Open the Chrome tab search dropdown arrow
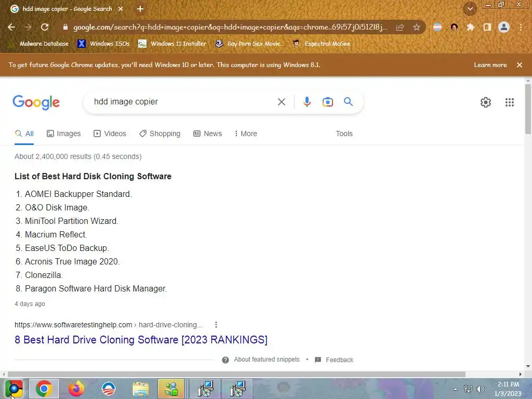 click(x=470, y=9)
